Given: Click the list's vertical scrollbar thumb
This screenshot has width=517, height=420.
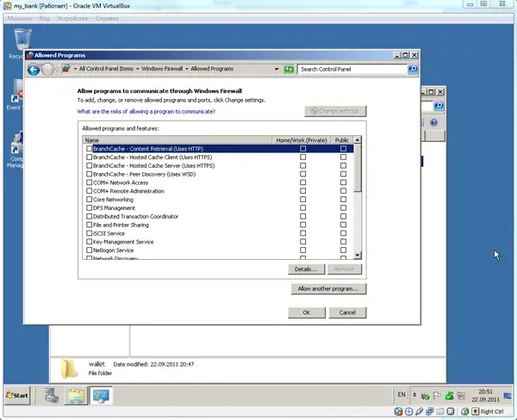Looking at the screenshot, I should [x=358, y=168].
